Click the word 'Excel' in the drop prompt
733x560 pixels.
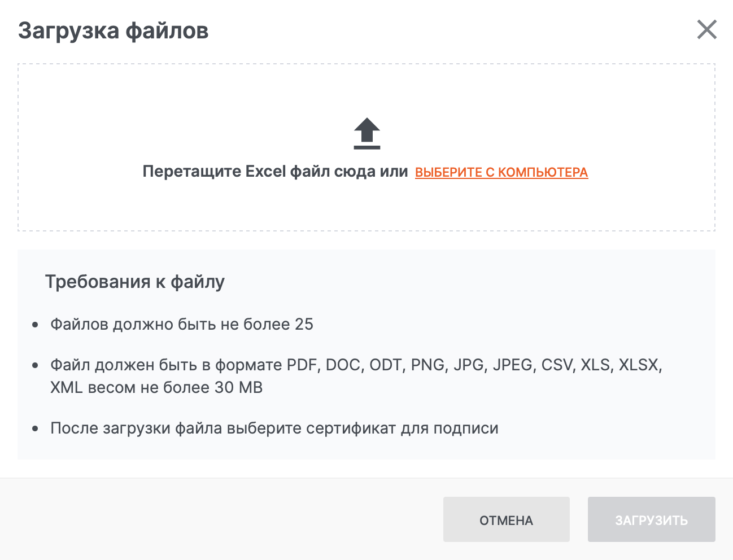click(x=265, y=172)
